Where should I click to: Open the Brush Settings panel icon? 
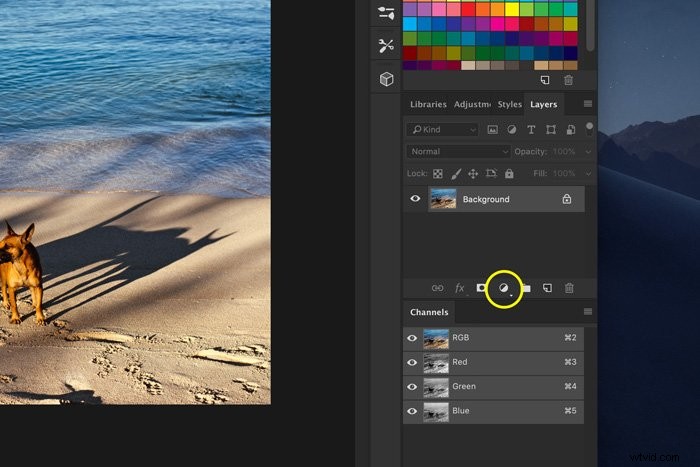click(386, 13)
